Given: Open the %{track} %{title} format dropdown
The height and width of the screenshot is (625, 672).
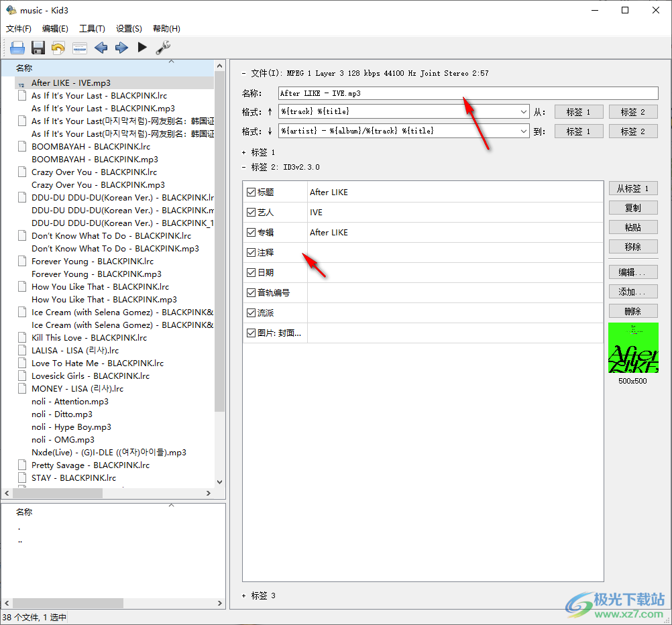Looking at the screenshot, I should (x=524, y=112).
